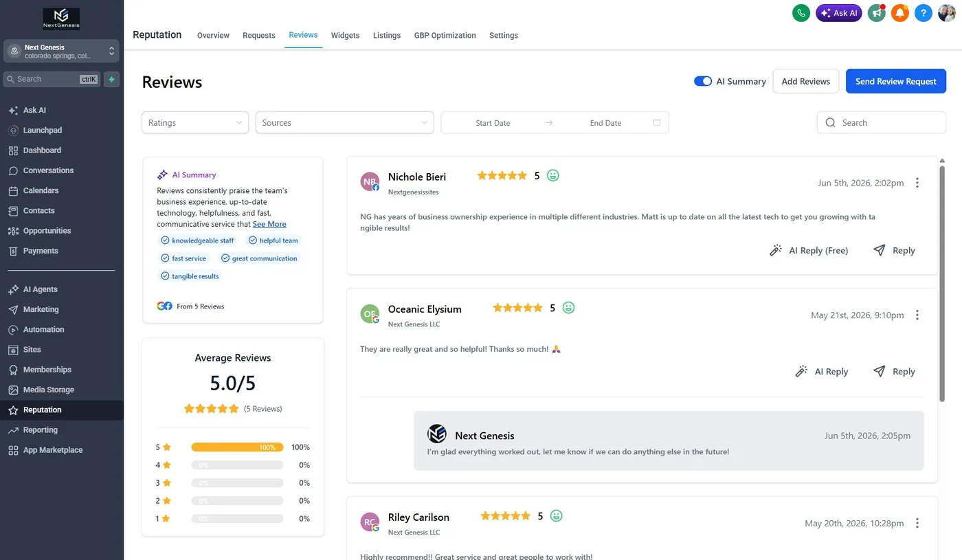Click the green phone dialer icon
Image resolution: width=962 pixels, height=560 pixels.
[x=801, y=13]
